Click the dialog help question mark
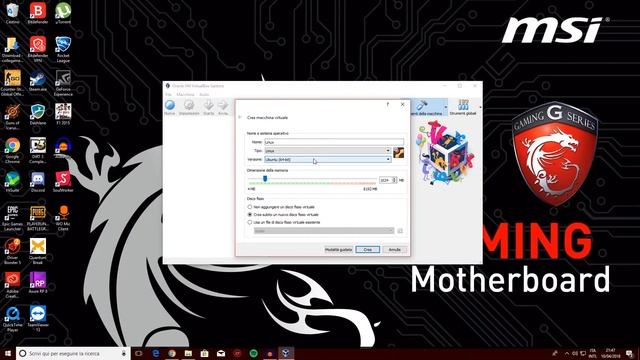The height and width of the screenshot is (360, 640). coord(388,104)
